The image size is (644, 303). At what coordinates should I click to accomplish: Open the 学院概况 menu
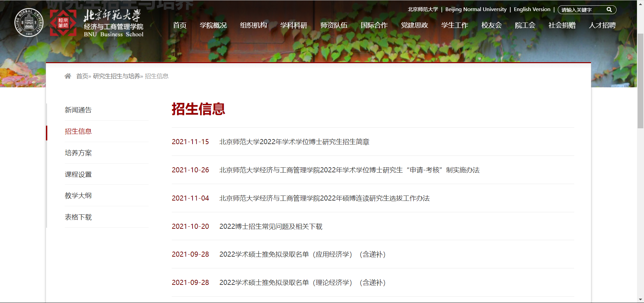pyautogui.click(x=213, y=25)
